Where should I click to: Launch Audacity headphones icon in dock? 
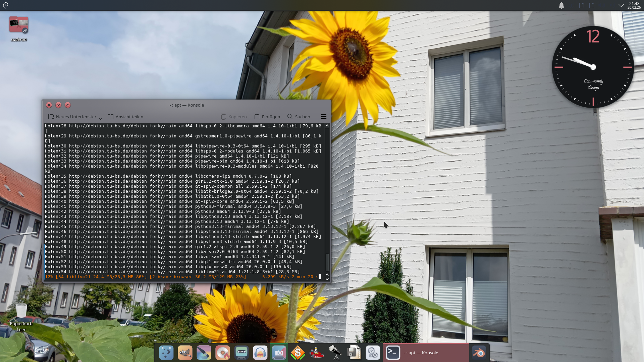[260, 353]
